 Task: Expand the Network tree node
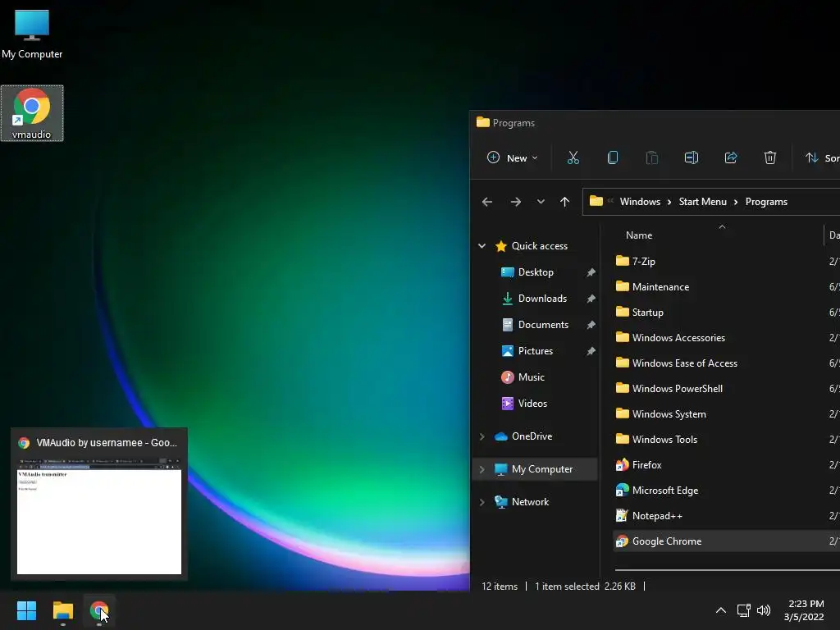click(x=482, y=502)
